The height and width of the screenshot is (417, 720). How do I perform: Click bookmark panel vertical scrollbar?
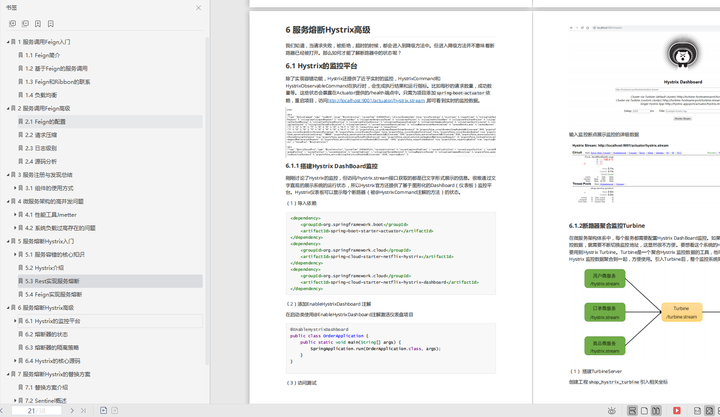pos(207,201)
